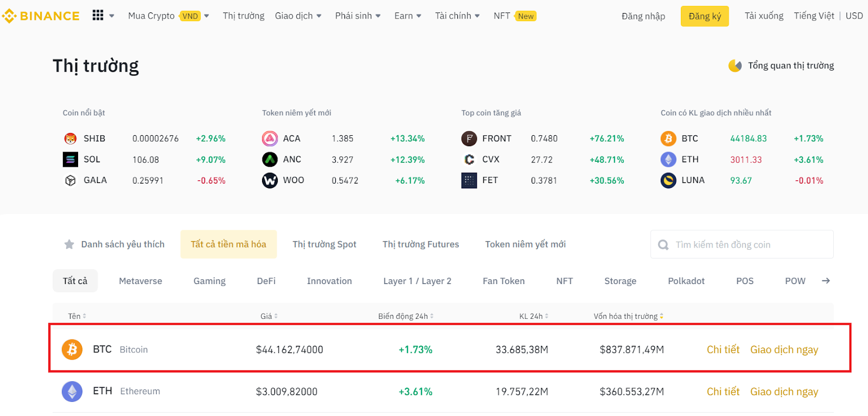Image resolution: width=868 pixels, height=416 pixels.
Task: Click Chi tiết for Ethereum row
Action: 723,391
